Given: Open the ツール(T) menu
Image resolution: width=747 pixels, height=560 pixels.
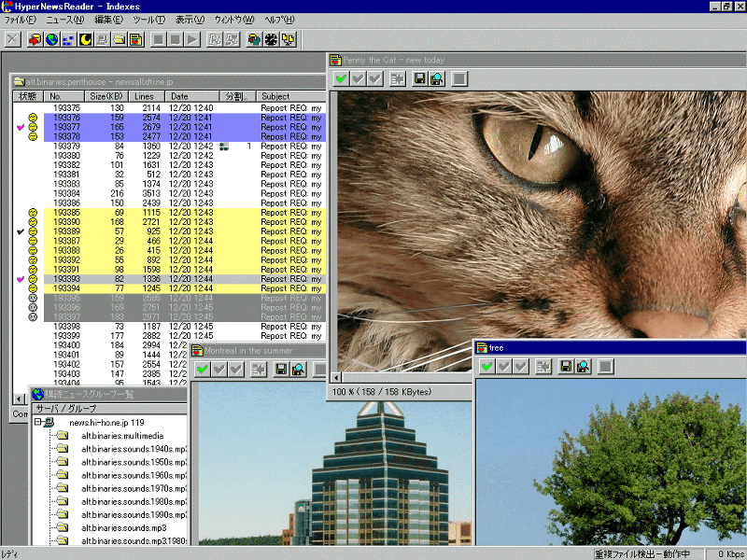Looking at the screenshot, I should pos(148,20).
